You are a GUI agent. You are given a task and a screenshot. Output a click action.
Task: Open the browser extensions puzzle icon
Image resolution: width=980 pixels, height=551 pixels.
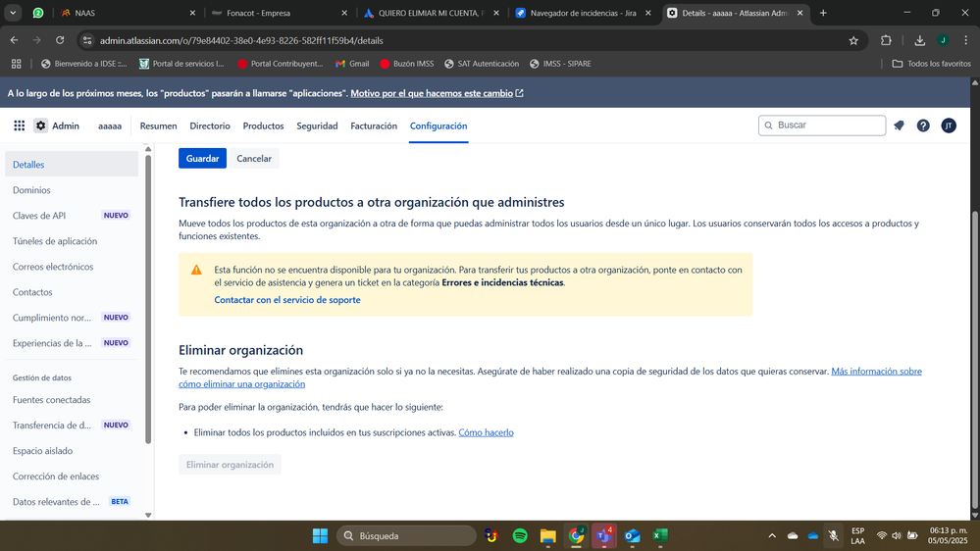[886, 40]
